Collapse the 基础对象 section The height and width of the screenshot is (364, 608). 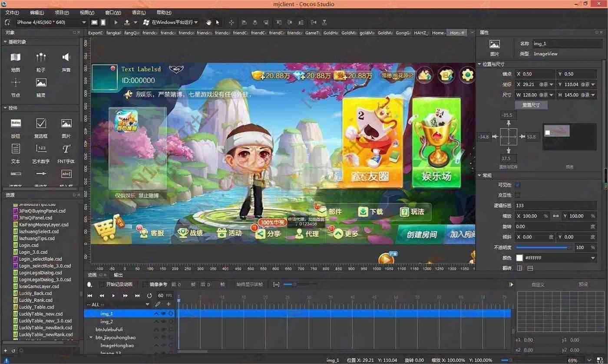point(5,42)
